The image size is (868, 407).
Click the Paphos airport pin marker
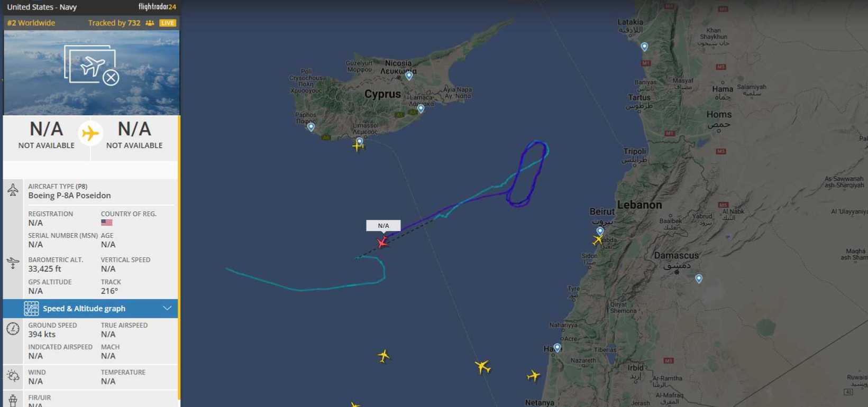coord(311,127)
